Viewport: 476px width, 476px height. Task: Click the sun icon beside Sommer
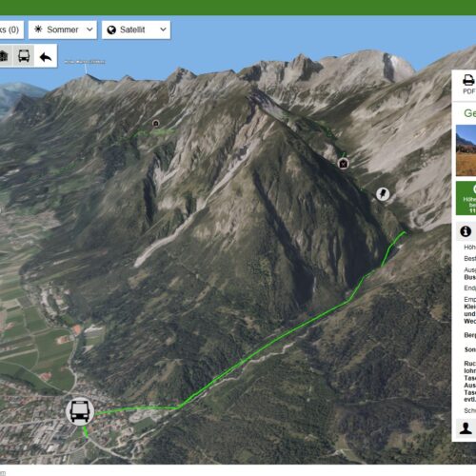pos(38,30)
